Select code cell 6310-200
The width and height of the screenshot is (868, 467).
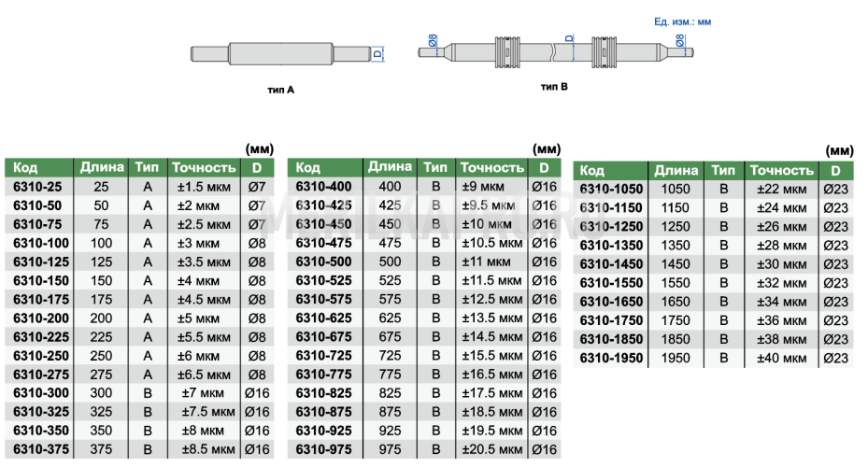(38, 318)
